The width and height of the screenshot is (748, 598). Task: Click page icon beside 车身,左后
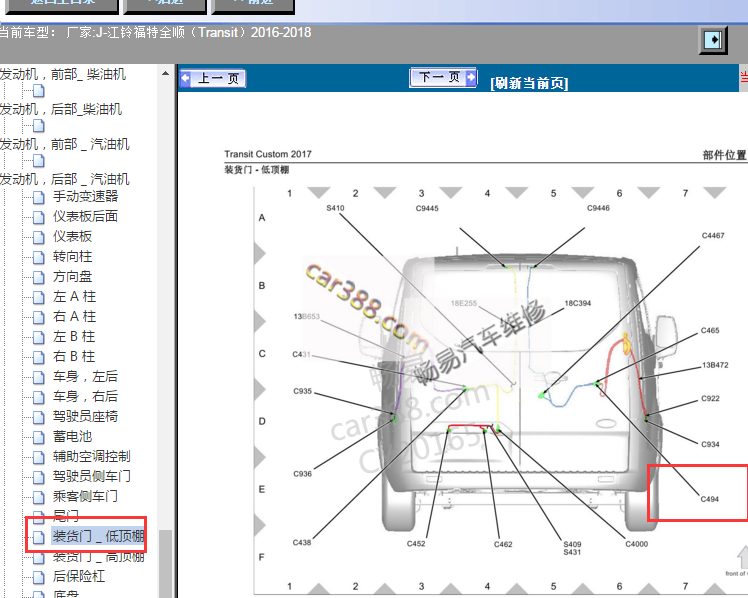(38, 377)
